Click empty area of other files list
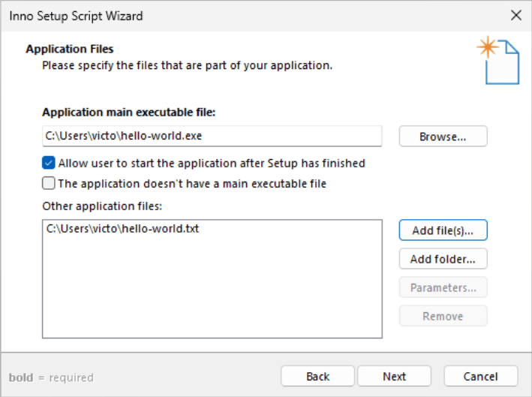 pyautogui.click(x=212, y=288)
